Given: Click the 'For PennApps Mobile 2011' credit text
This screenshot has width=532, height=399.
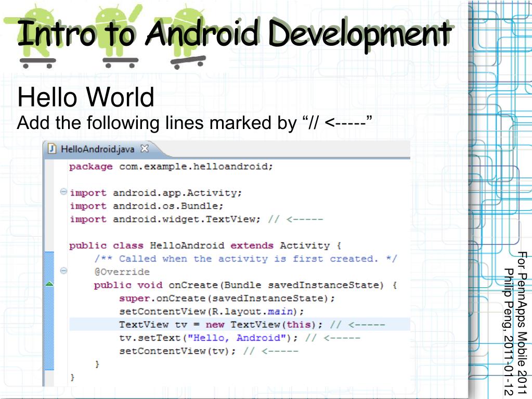Looking at the screenshot, I should [x=523, y=324].
